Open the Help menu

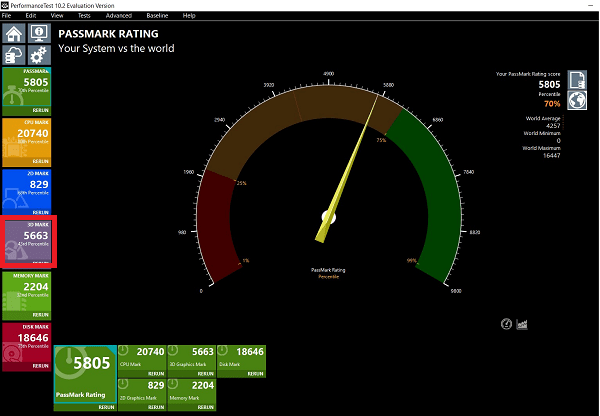(x=189, y=16)
